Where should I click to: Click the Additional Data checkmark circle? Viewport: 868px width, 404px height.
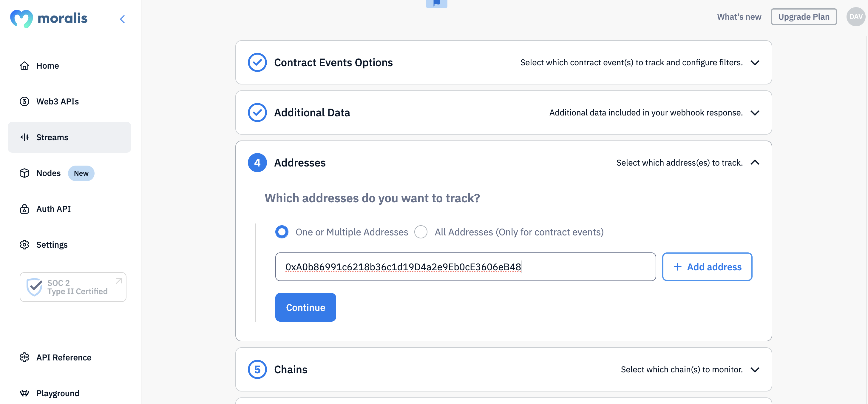[x=257, y=112]
